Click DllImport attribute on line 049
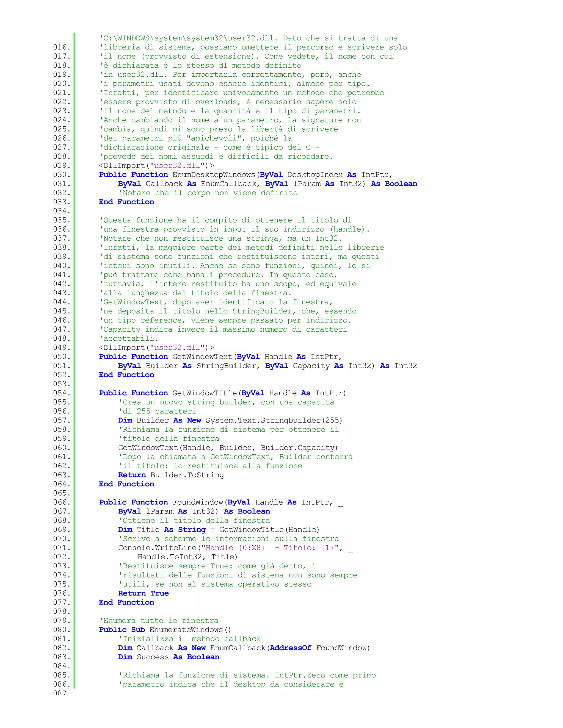Viewport: 563px width, 728px height. point(161,348)
